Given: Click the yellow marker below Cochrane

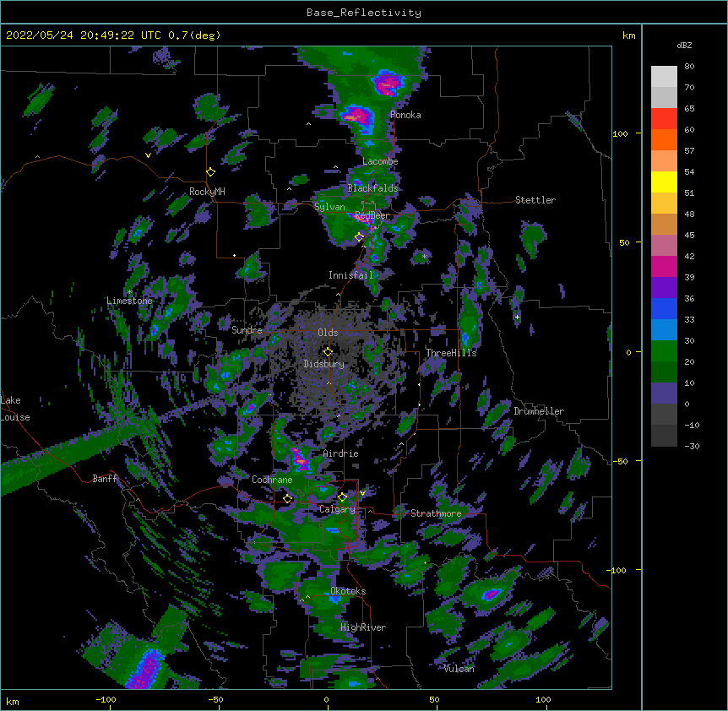Looking at the screenshot, I should click(287, 499).
